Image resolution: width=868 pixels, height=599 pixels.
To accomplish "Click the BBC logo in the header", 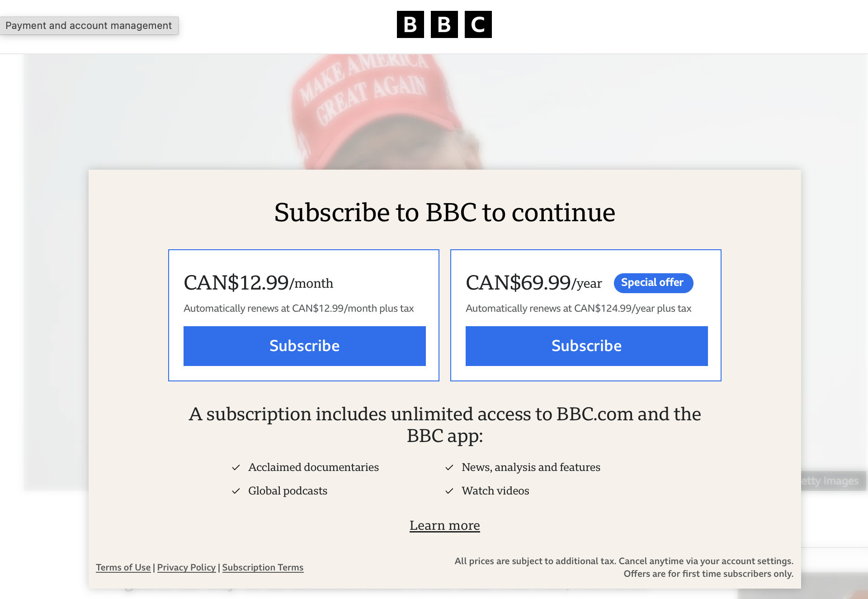I will 444,24.
